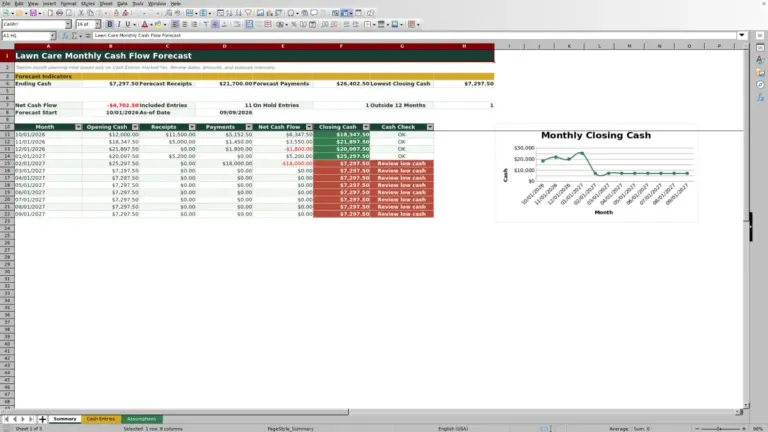Click the Zoom Out minus button
Image resolution: width=768 pixels, height=432 pixels.
697,429
